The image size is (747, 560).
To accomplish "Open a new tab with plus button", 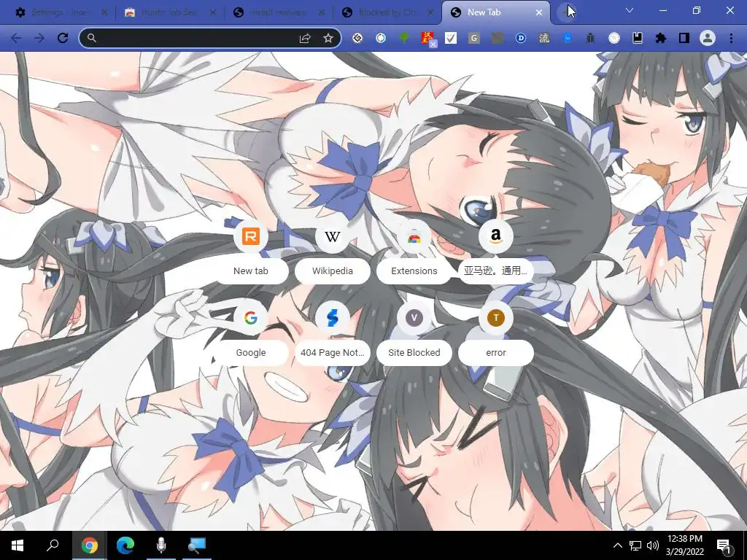I will (x=565, y=12).
